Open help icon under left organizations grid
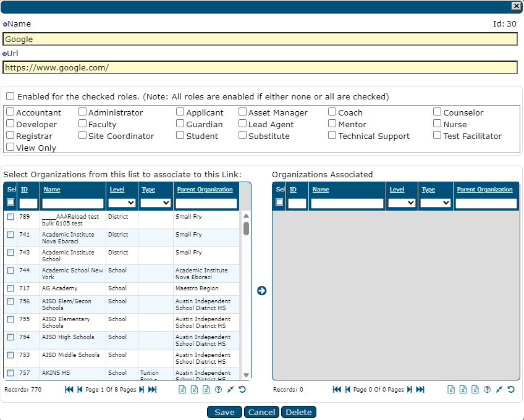The height and width of the screenshot is (420, 524). (x=218, y=390)
